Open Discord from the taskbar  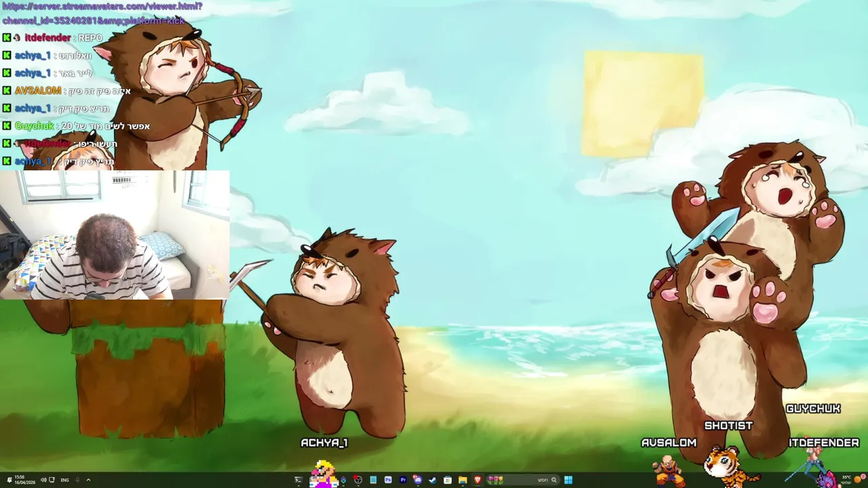click(418, 480)
